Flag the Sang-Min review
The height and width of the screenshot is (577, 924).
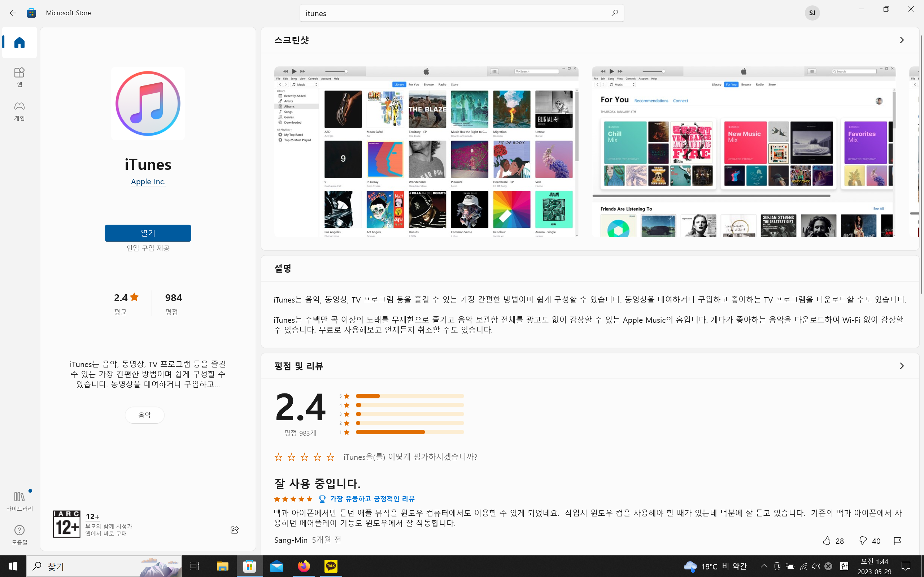[897, 540]
